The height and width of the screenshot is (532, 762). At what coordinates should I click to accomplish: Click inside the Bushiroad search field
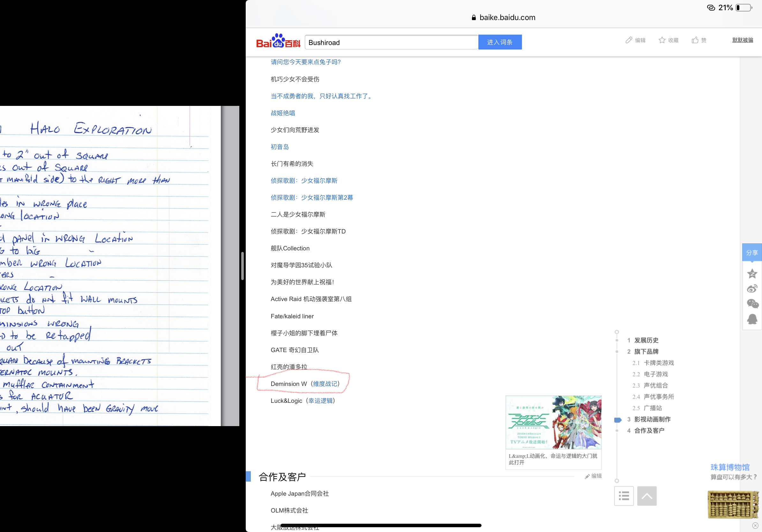(x=391, y=42)
